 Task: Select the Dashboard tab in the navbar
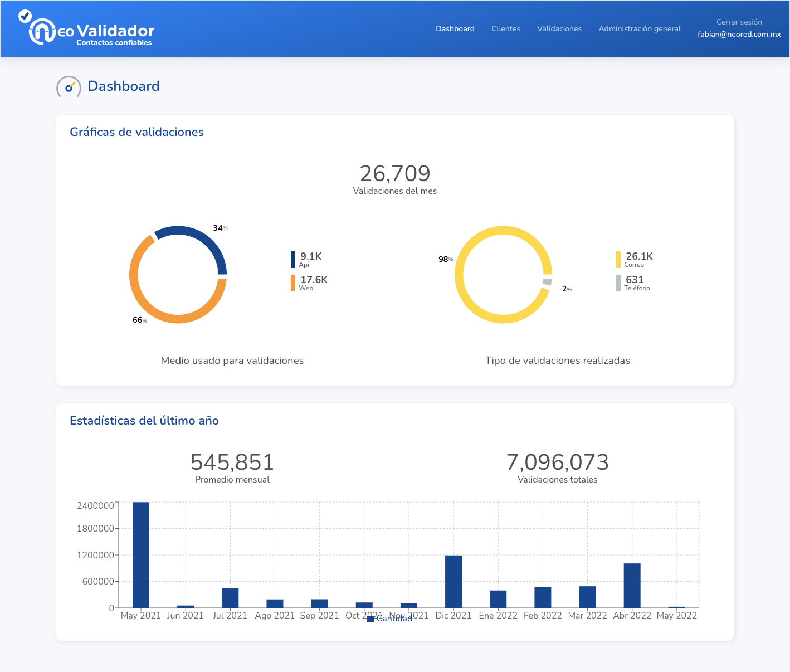tap(455, 28)
